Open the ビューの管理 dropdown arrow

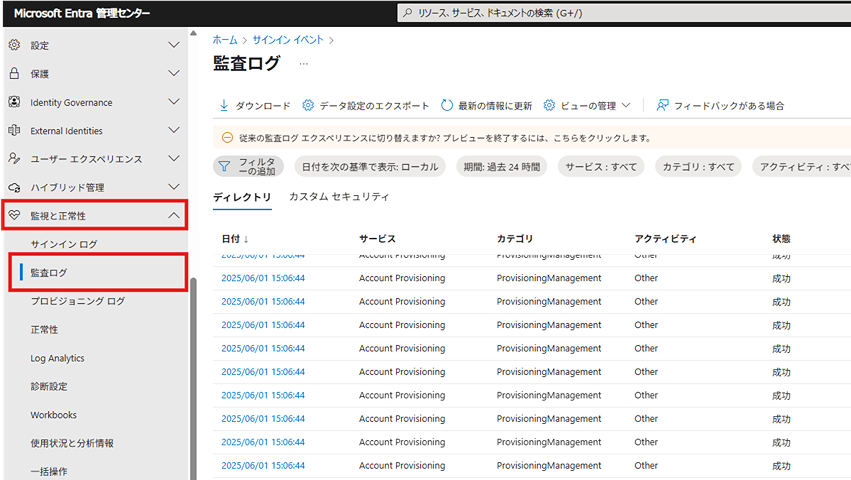[x=626, y=105]
